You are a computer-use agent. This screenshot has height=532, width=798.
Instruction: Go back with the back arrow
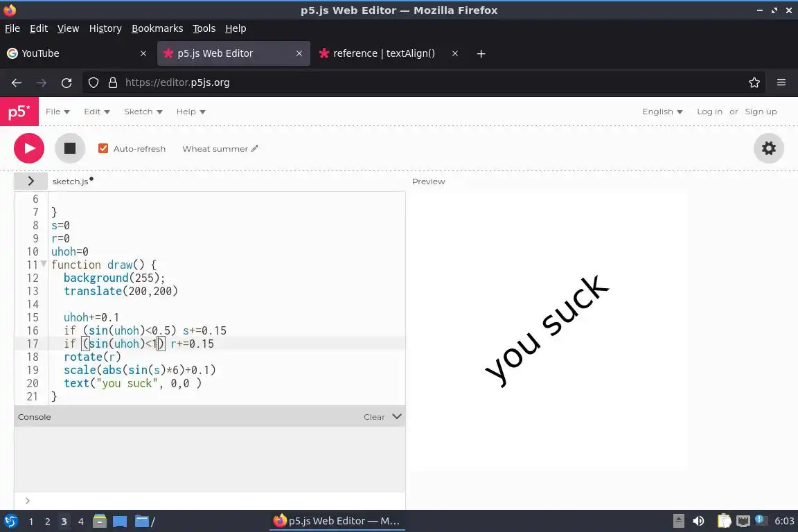coord(17,82)
